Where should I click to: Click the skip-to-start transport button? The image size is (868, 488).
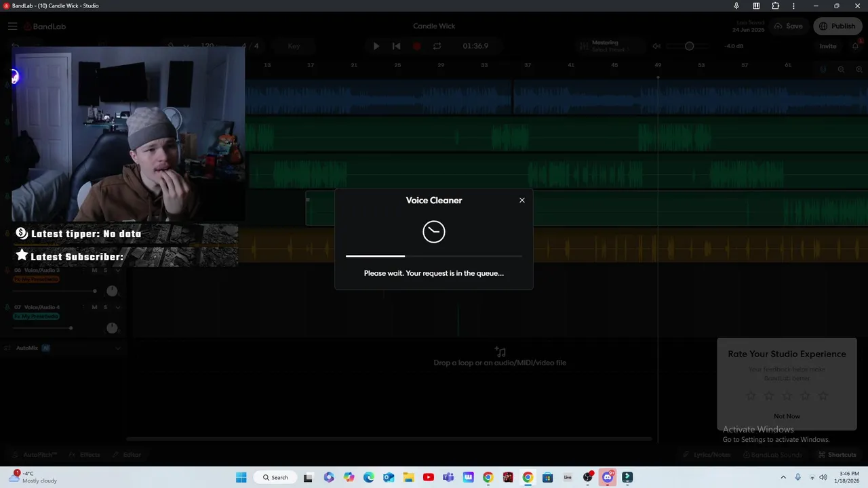[397, 46]
